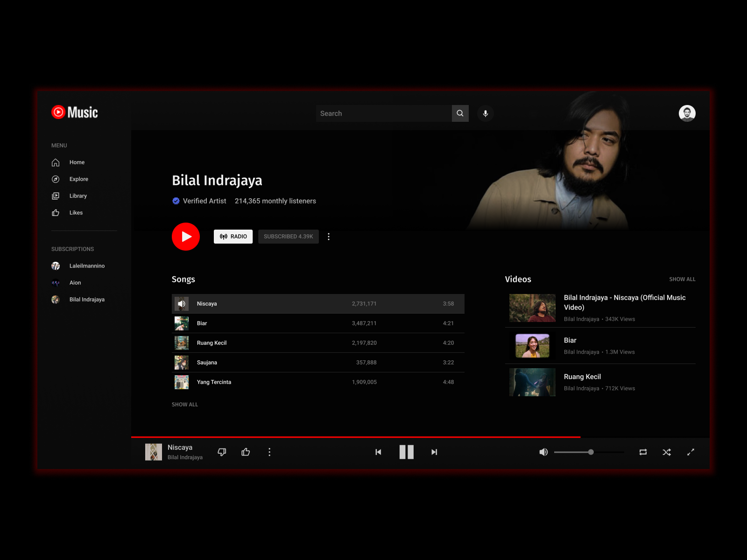747x560 pixels.
Task: Click Biar duration 4:21
Action: click(x=448, y=323)
